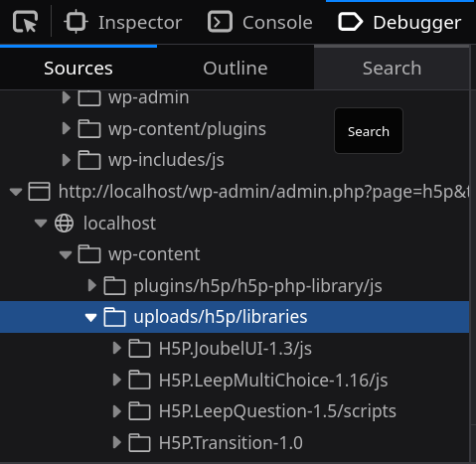The height and width of the screenshot is (464, 476).
Task: Open the Inspector panel
Action: click(123, 23)
